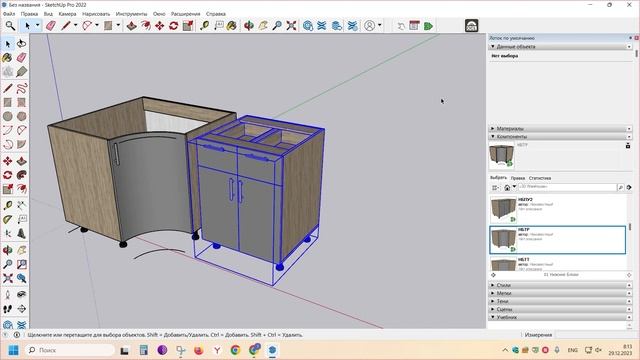
Task: Select the Pan hand tool in top toolbar
Action: tap(263, 26)
